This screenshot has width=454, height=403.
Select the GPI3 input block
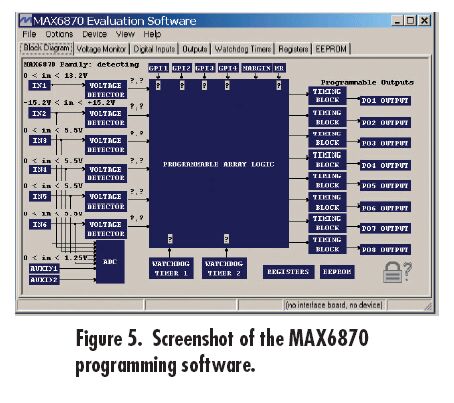pyautogui.click(x=205, y=68)
